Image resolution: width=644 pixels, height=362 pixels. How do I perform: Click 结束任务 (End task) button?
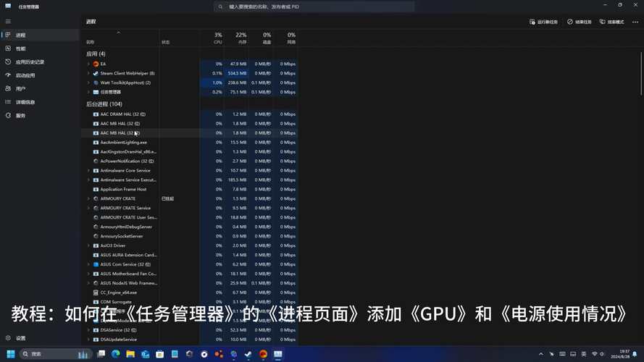pyautogui.click(x=579, y=22)
